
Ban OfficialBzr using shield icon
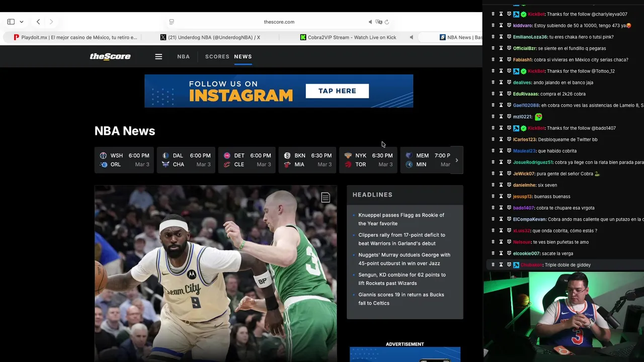click(509, 48)
